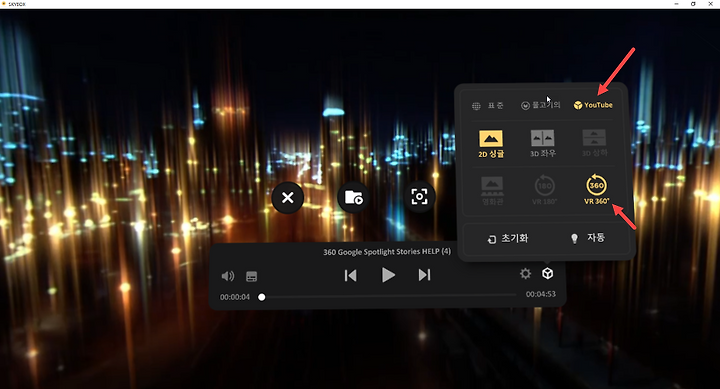The height and width of the screenshot is (389, 720).
Task: Click the video title 360 Google Spotlight Stories HELP (4)
Action: point(387,252)
